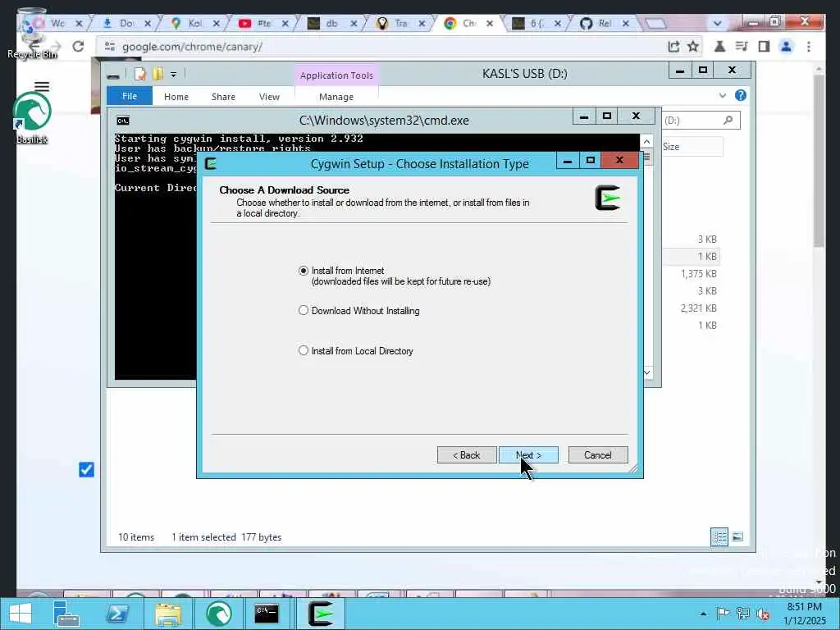Open the Customize Quick Access Toolbar dropdown
Screen dimensions: 840x630
coord(174,75)
